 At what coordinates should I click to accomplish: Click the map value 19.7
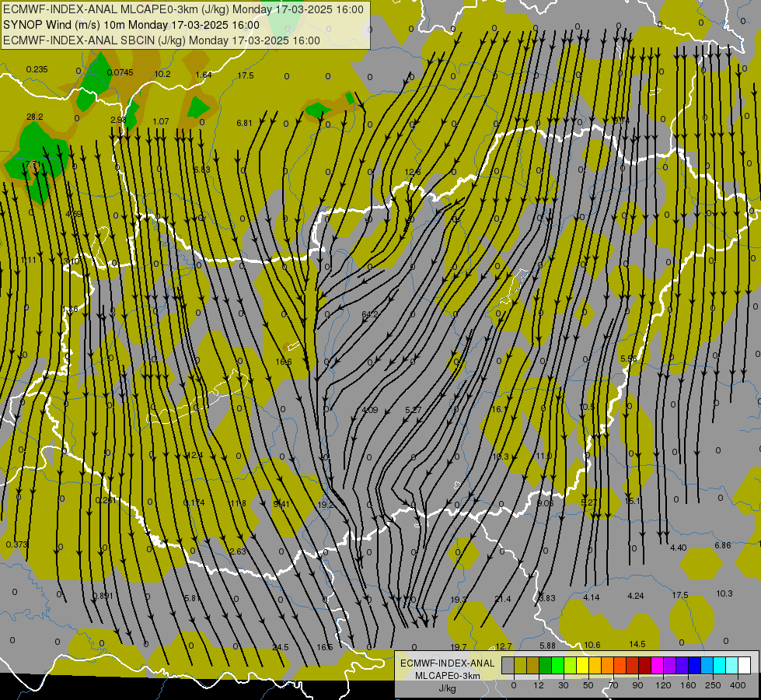459,646
